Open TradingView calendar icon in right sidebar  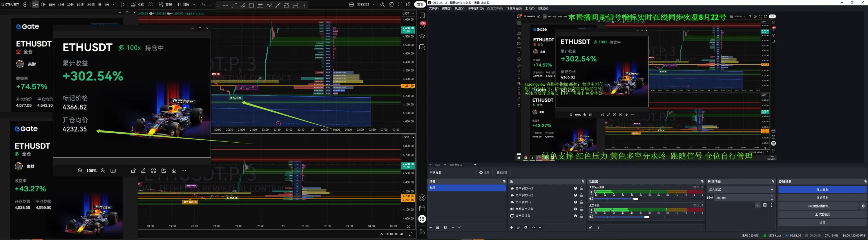click(x=422, y=208)
